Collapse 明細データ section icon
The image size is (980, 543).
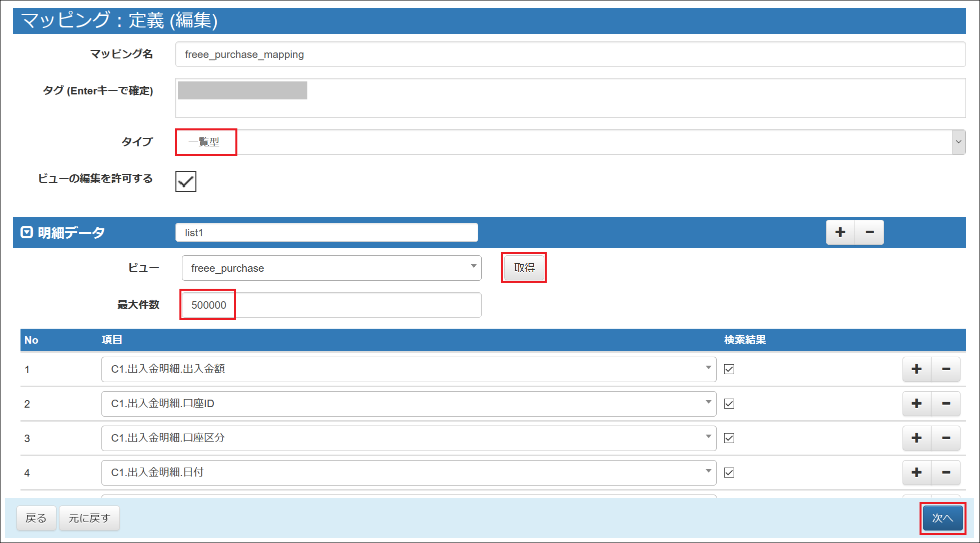(x=26, y=232)
